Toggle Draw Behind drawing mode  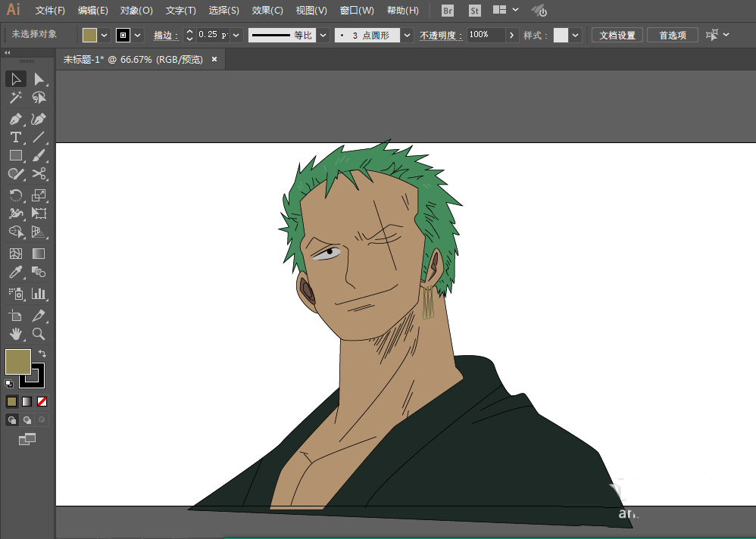(x=27, y=420)
